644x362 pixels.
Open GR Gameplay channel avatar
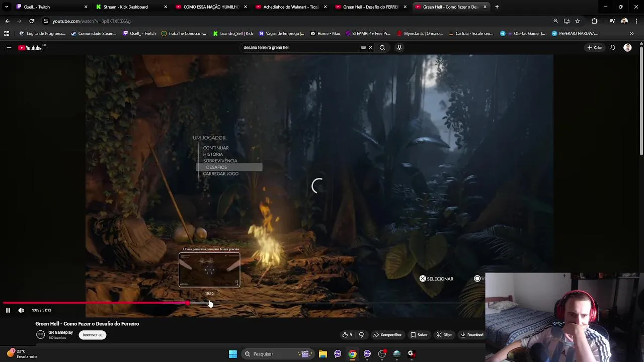pyautogui.click(x=40, y=334)
